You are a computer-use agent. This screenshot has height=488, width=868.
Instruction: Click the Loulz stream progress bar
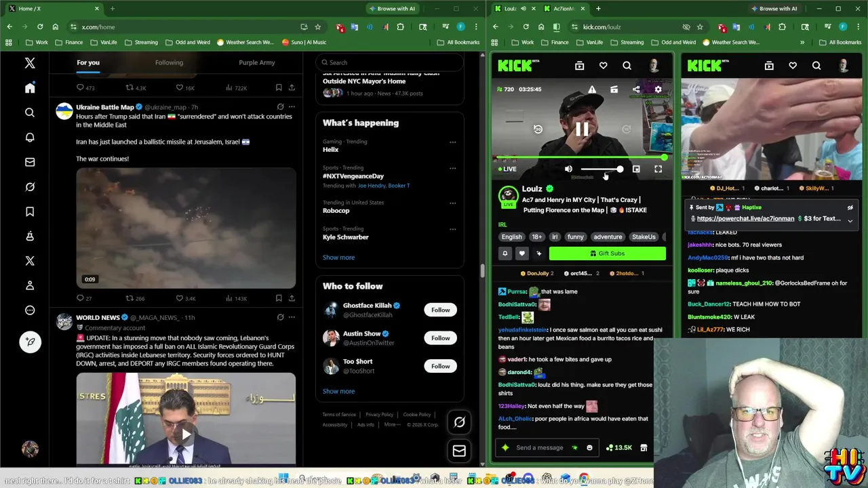[582, 158]
